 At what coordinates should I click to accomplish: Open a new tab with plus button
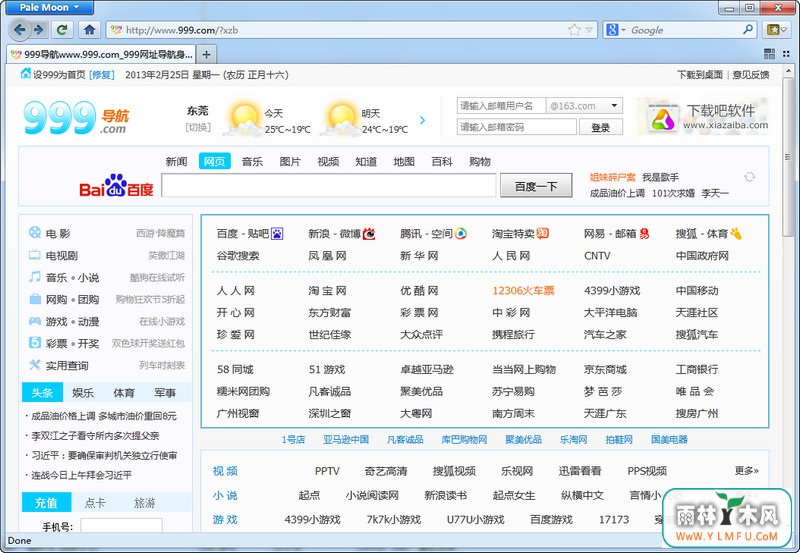206,54
